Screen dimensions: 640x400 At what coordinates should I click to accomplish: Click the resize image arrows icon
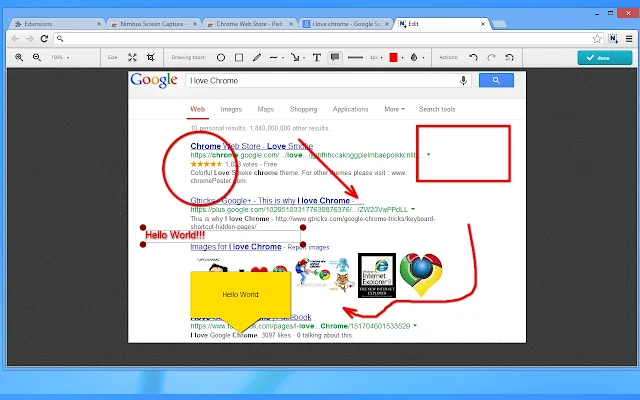click(x=132, y=58)
